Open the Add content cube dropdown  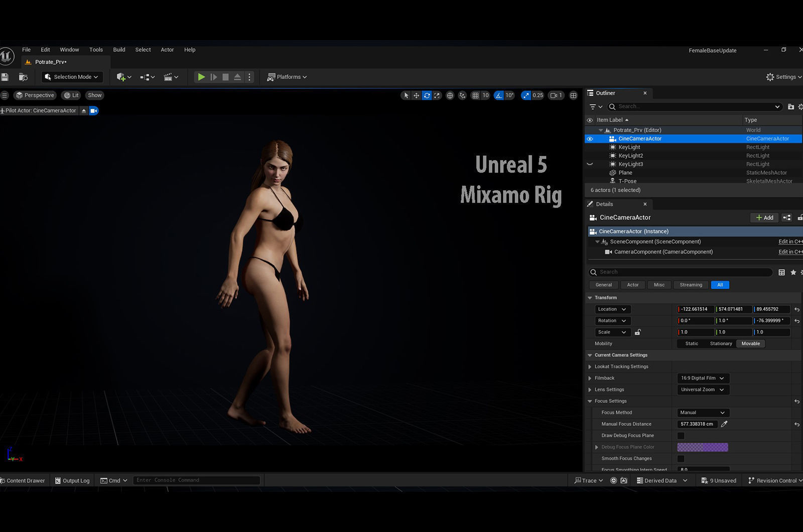124,77
